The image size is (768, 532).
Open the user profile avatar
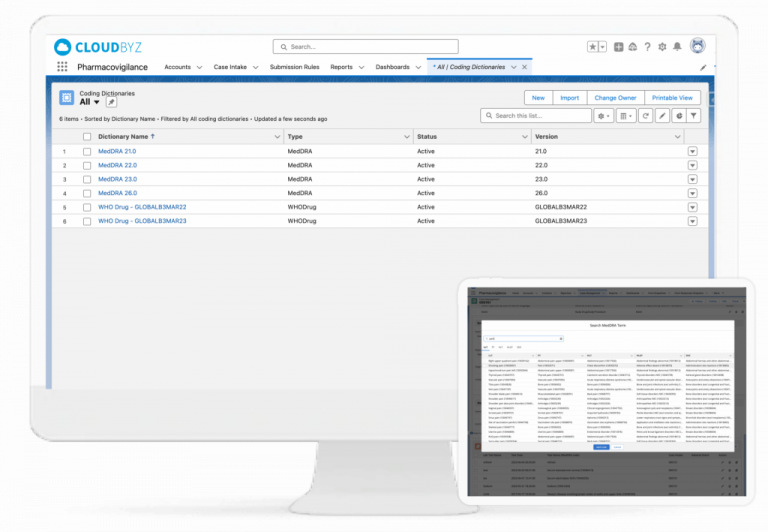click(697, 46)
